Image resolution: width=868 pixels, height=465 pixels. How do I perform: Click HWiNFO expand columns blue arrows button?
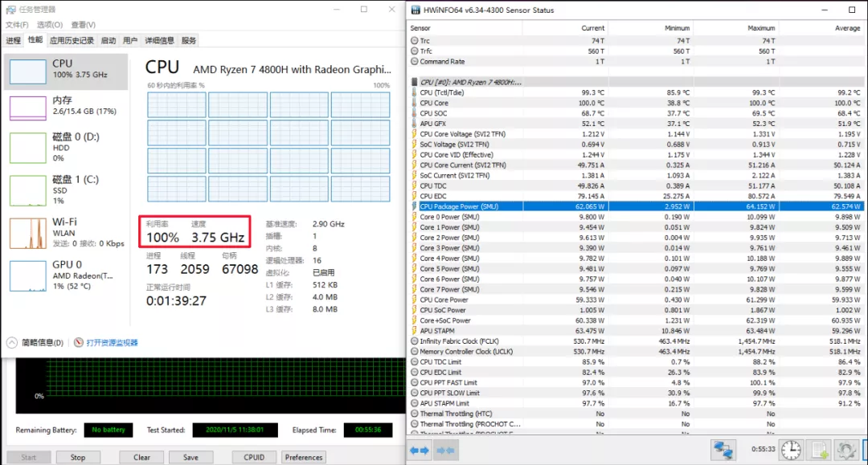pyautogui.click(x=419, y=450)
